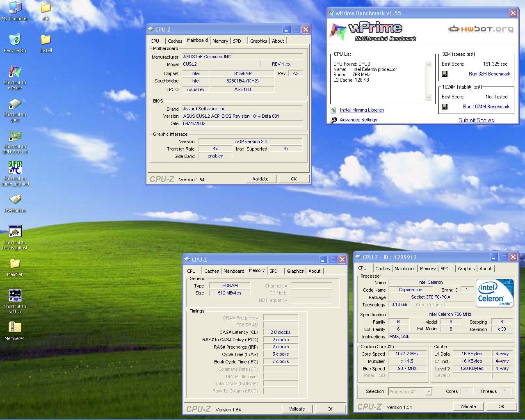Screen dimensions: 525x420
Task: Open Graphics tab in CPU-Z ID 1299913 window
Action: coord(466,269)
